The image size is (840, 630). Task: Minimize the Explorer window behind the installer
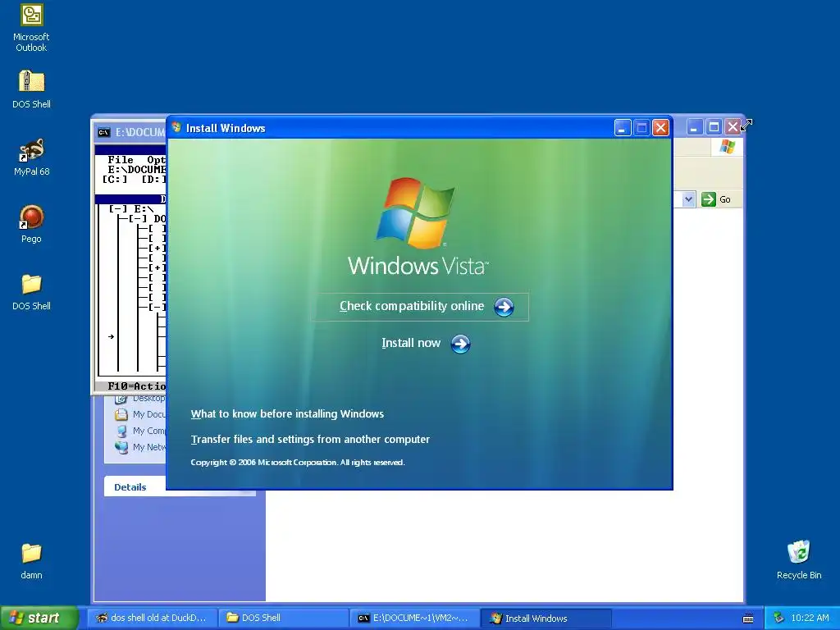694,127
